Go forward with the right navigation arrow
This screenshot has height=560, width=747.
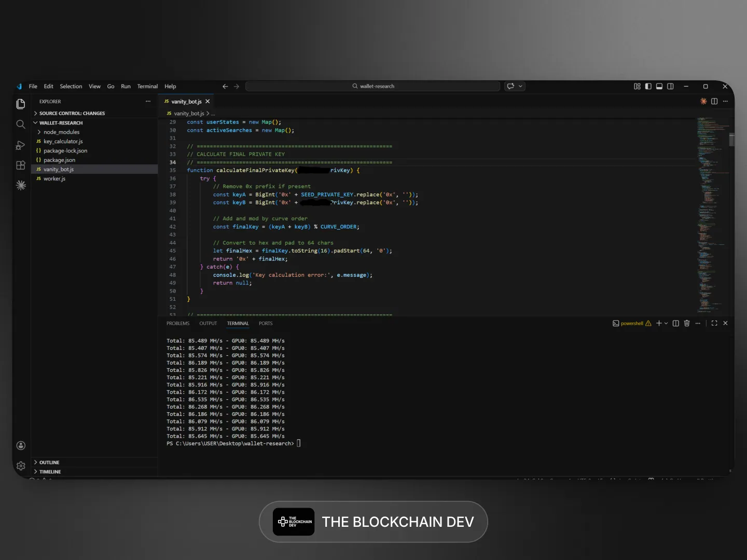pos(237,87)
